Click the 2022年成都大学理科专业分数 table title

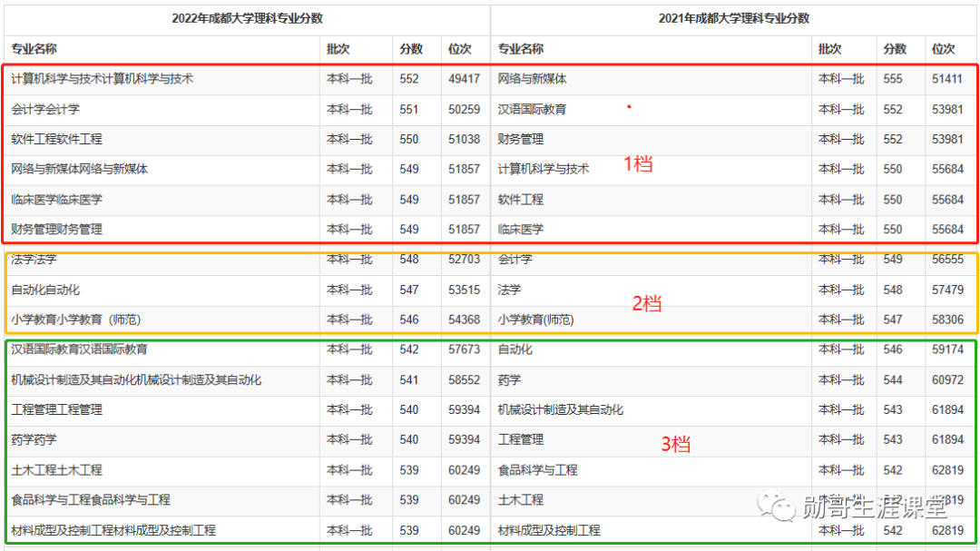(x=247, y=19)
